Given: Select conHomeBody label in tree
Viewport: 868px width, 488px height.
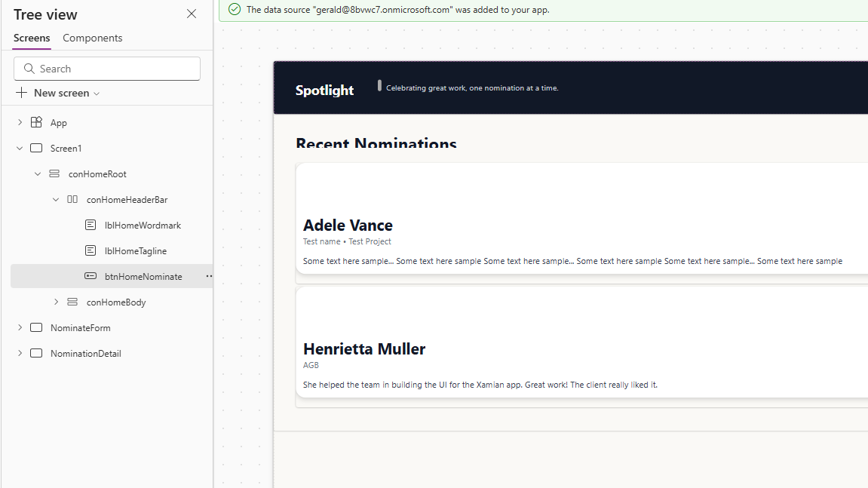Looking at the screenshot, I should coord(116,302).
